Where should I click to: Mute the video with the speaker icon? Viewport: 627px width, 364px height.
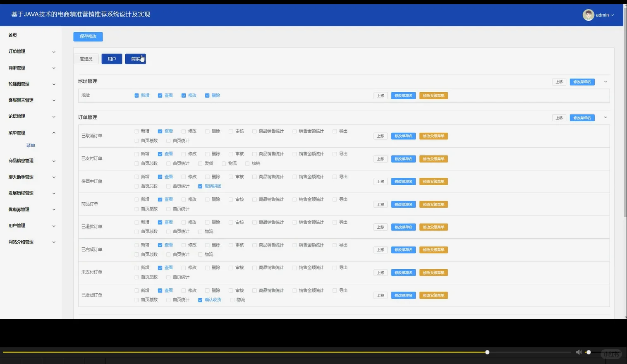[x=579, y=352]
